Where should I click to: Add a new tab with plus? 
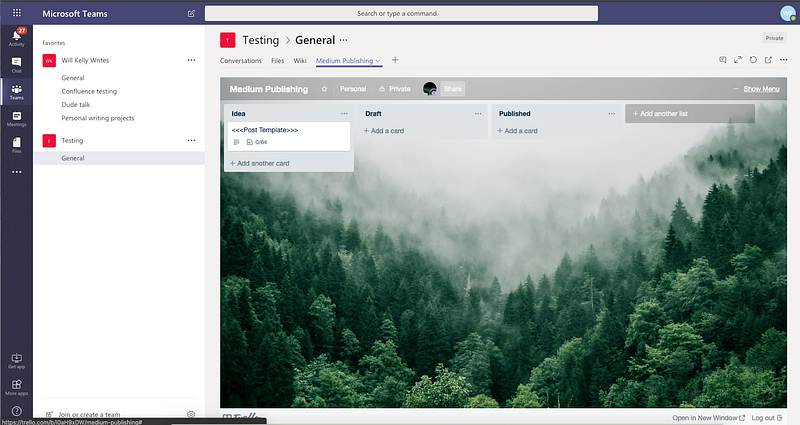395,60
